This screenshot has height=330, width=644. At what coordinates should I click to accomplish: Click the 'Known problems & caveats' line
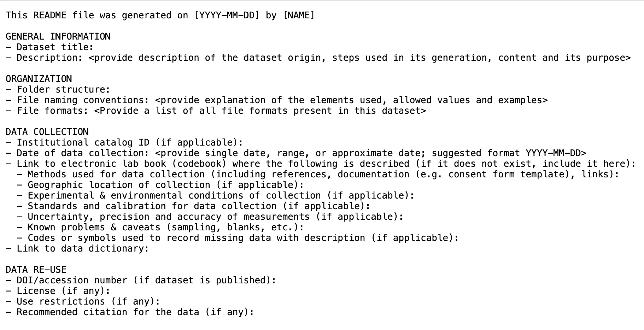coord(165,228)
